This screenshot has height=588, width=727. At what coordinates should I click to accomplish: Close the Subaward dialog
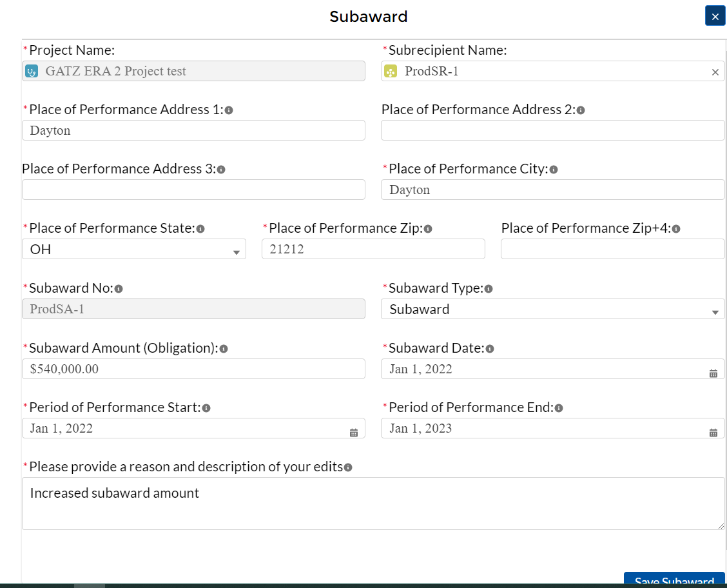(715, 16)
